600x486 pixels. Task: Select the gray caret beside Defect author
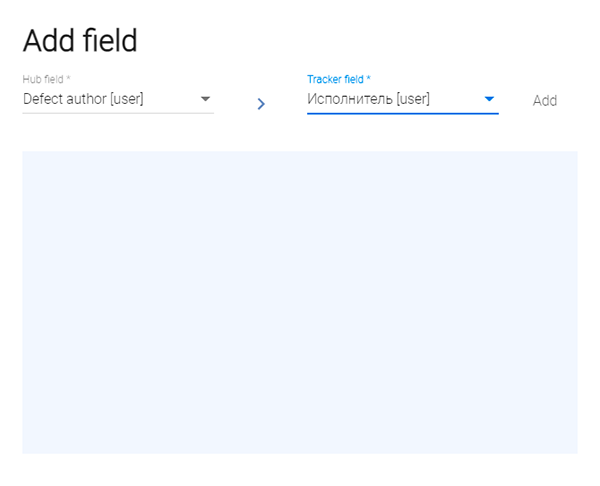205,99
